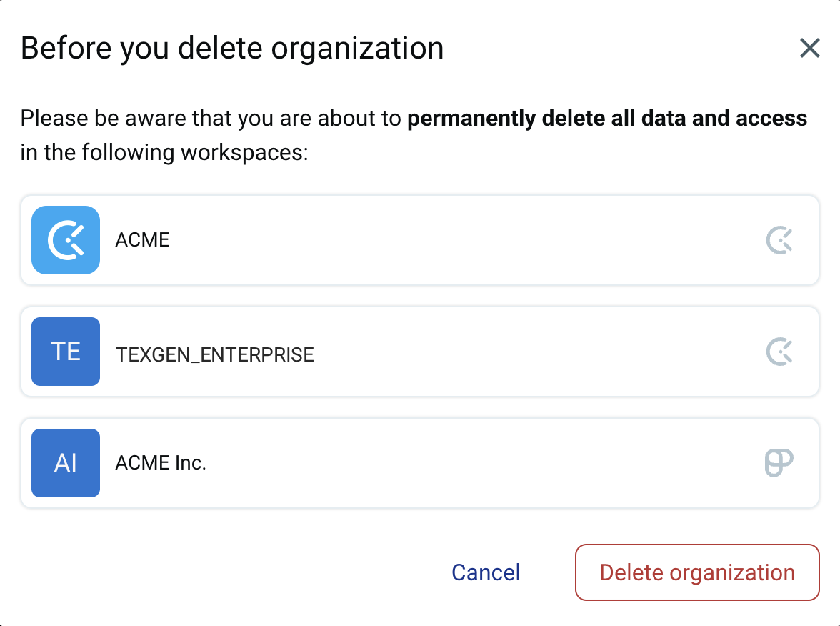This screenshot has width=840, height=626.
Task: Click the Plaky icon in ACME Inc. row
Action: coord(779,463)
